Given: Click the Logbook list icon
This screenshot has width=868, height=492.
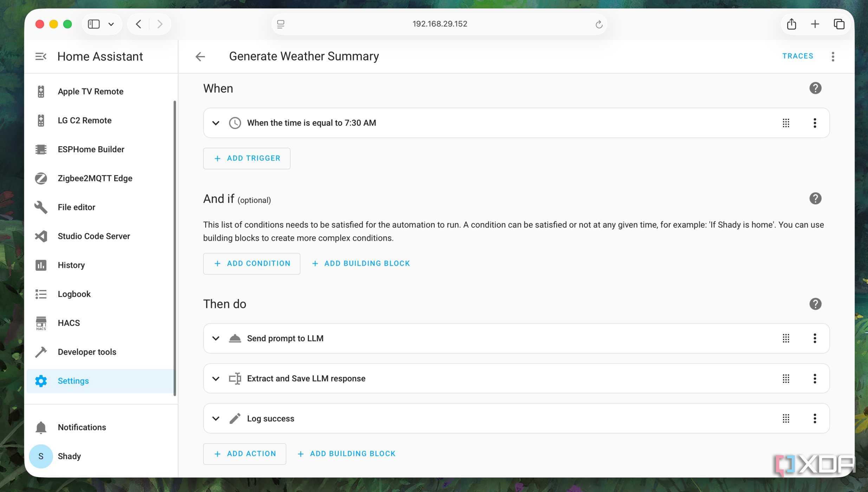Looking at the screenshot, I should pyautogui.click(x=41, y=294).
